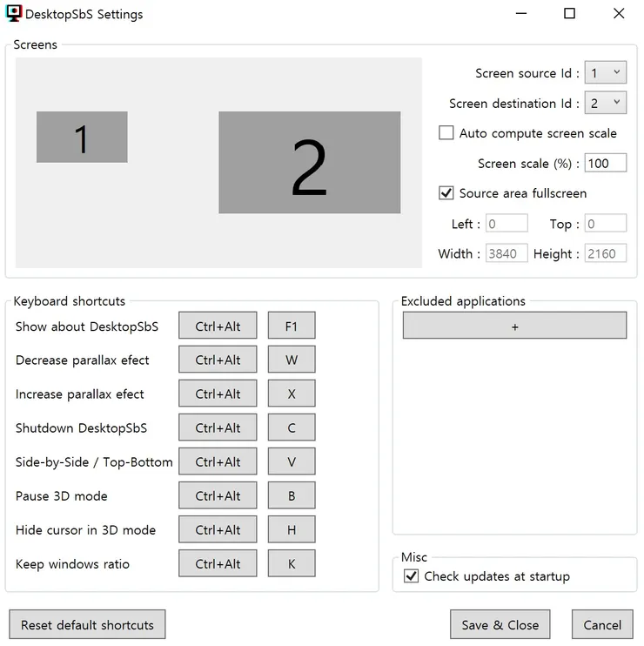
Task: Click the 'Pause 3D mode' label
Action: point(61,495)
